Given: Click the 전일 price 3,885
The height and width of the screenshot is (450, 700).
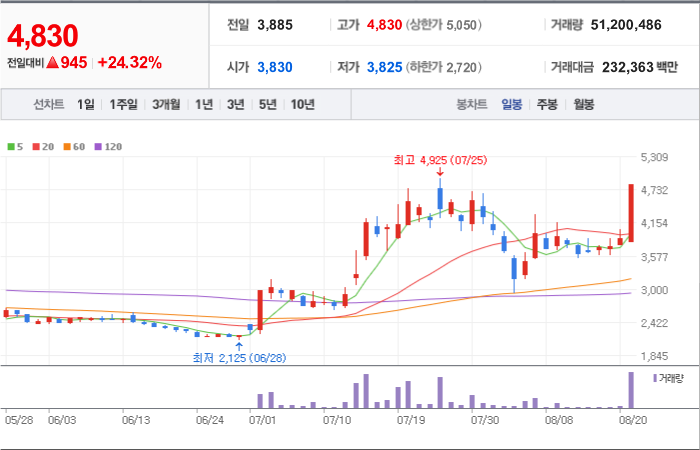Looking at the screenshot, I should (275, 25).
